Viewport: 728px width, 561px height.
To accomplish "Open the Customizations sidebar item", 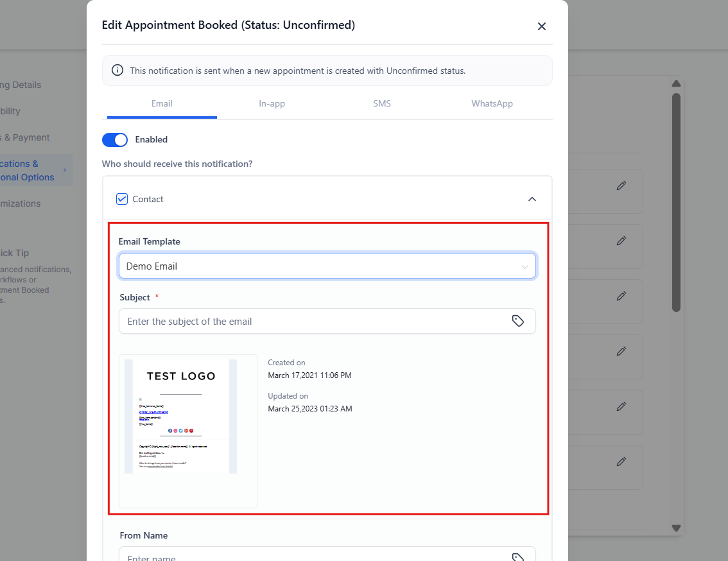I will tap(20, 203).
